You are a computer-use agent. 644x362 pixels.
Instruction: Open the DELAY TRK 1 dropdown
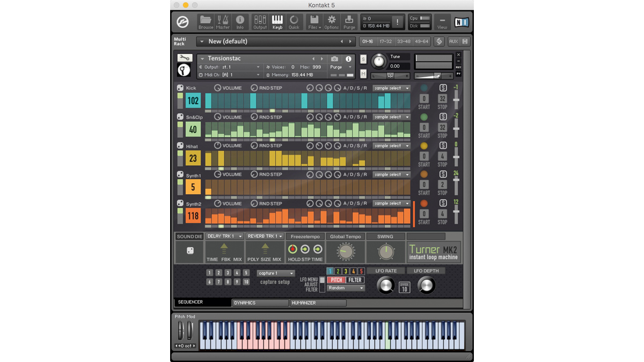[x=224, y=237]
